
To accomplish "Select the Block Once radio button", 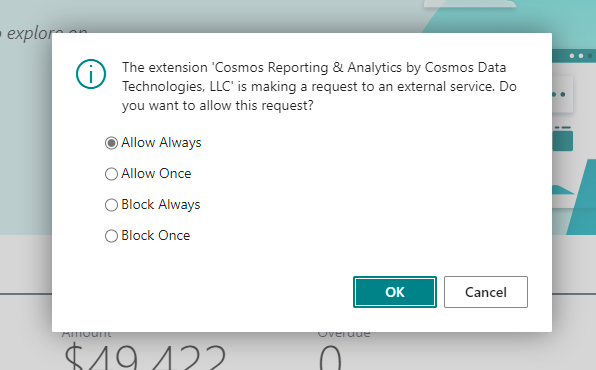I will point(111,236).
